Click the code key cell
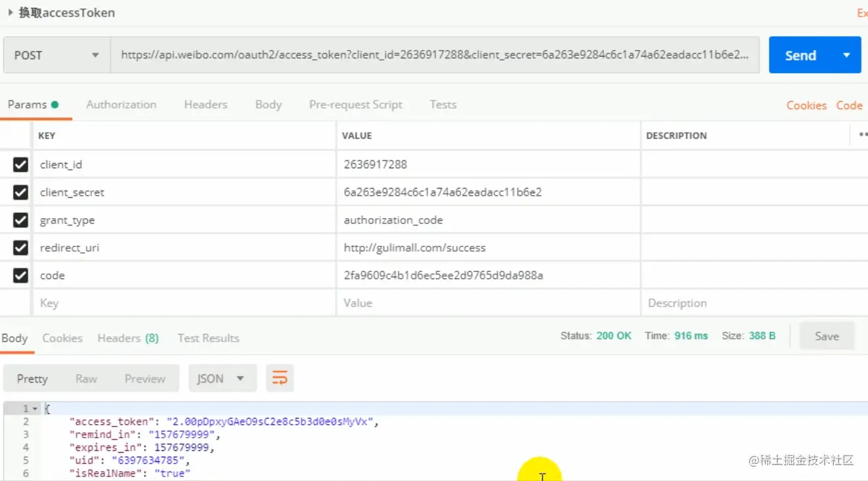 click(x=184, y=275)
